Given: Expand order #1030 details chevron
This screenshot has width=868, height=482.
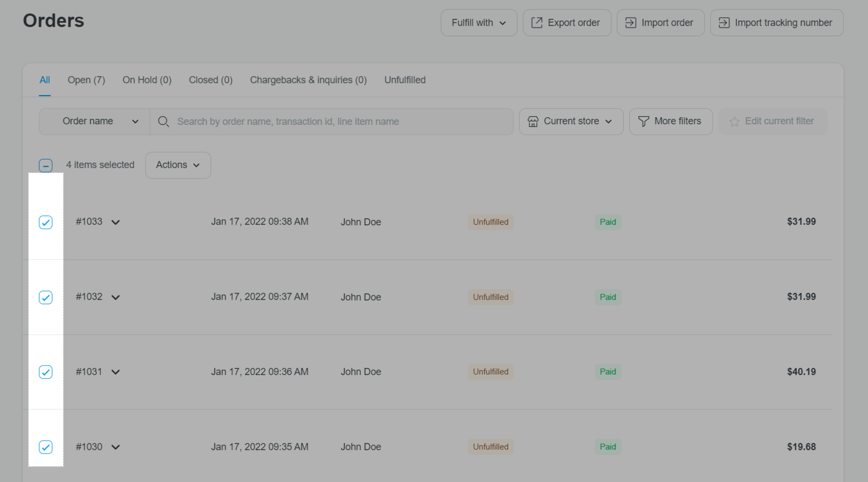Looking at the screenshot, I should tap(116, 447).
